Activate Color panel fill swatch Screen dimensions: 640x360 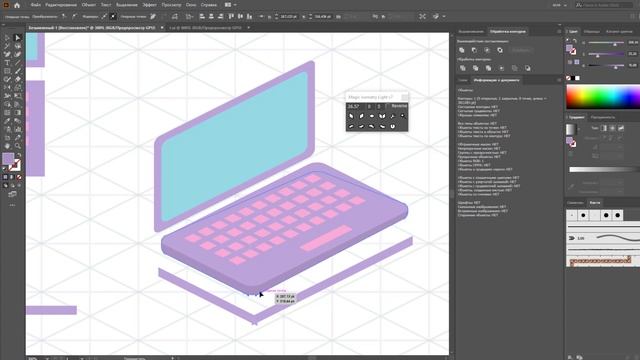tap(569, 48)
